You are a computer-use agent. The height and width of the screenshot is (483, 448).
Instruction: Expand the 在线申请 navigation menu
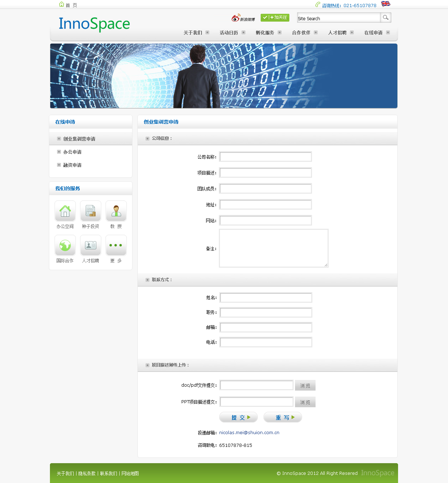[376, 33]
